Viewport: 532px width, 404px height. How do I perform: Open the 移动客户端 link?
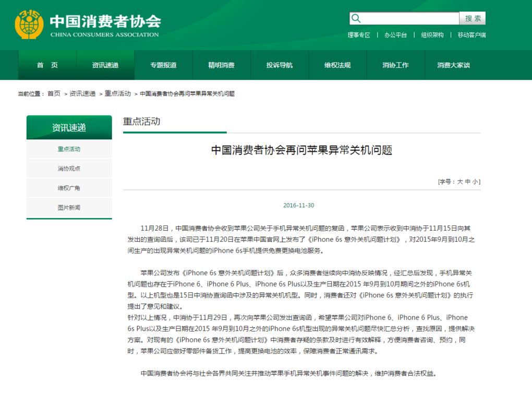pyautogui.click(x=471, y=35)
